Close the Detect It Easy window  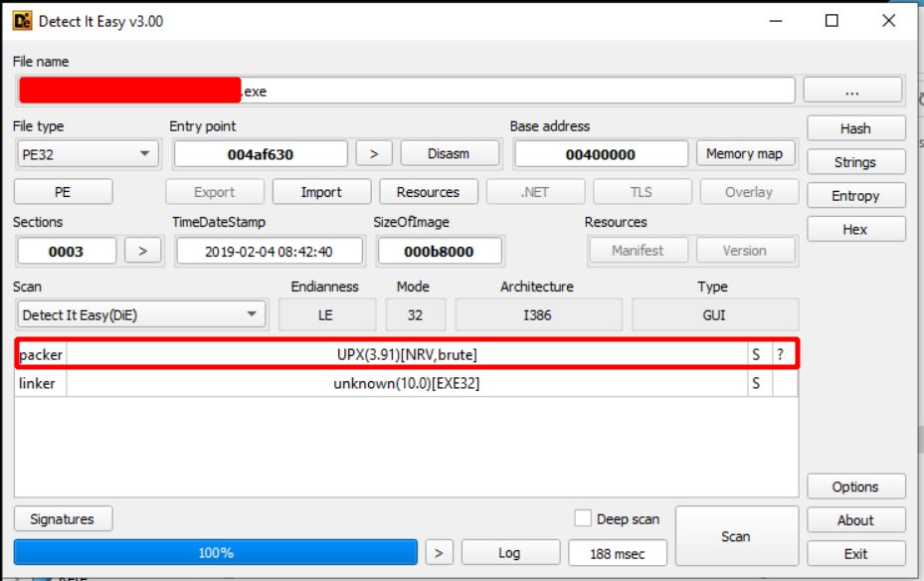click(888, 21)
